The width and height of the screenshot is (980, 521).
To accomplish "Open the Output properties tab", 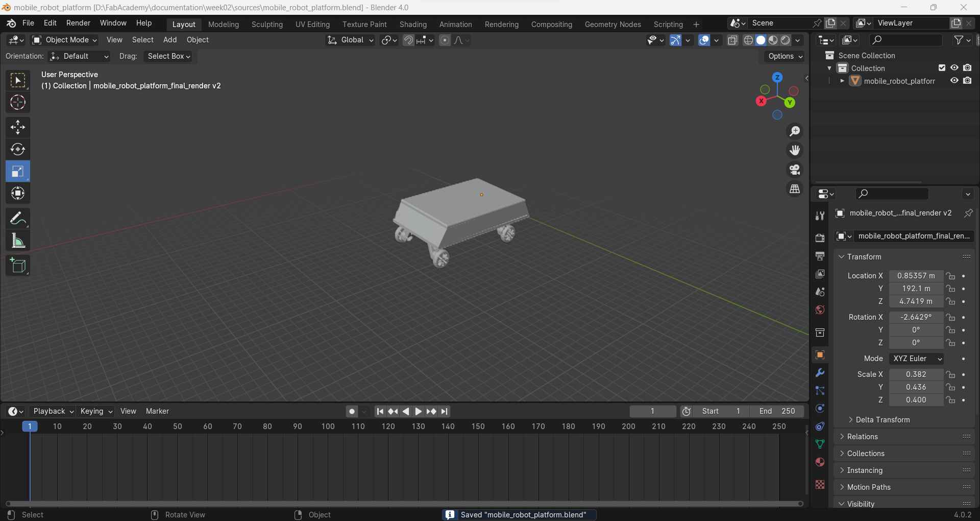I will coord(820,256).
